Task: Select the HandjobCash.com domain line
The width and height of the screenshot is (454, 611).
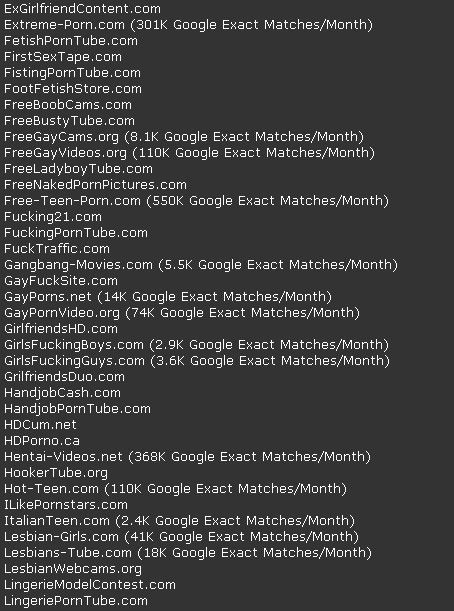Action: (62, 392)
